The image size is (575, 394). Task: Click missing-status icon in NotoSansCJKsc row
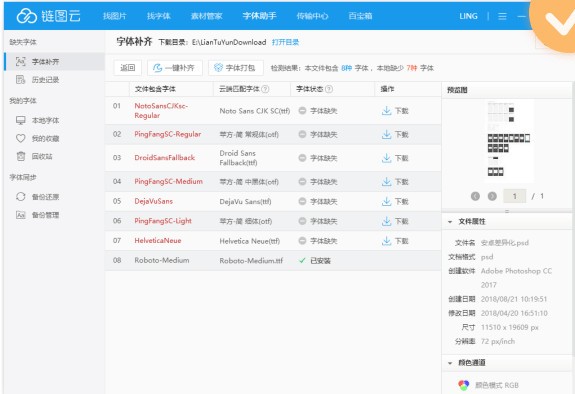click(x=302, y=110)
